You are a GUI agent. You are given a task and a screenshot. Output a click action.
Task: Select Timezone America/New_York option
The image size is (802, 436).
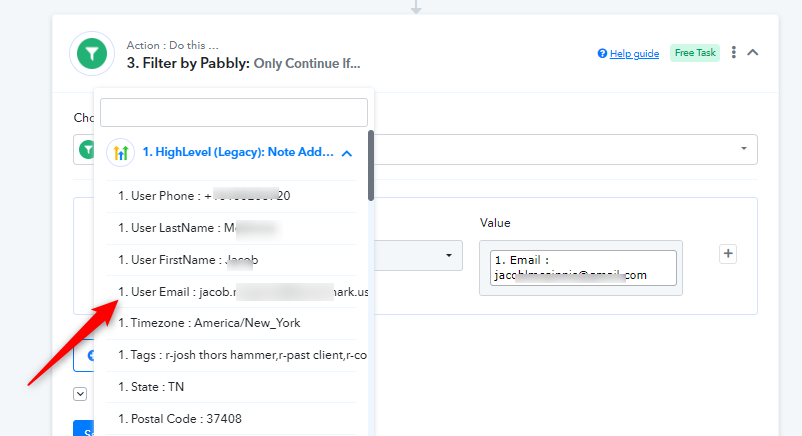[231, 323]
